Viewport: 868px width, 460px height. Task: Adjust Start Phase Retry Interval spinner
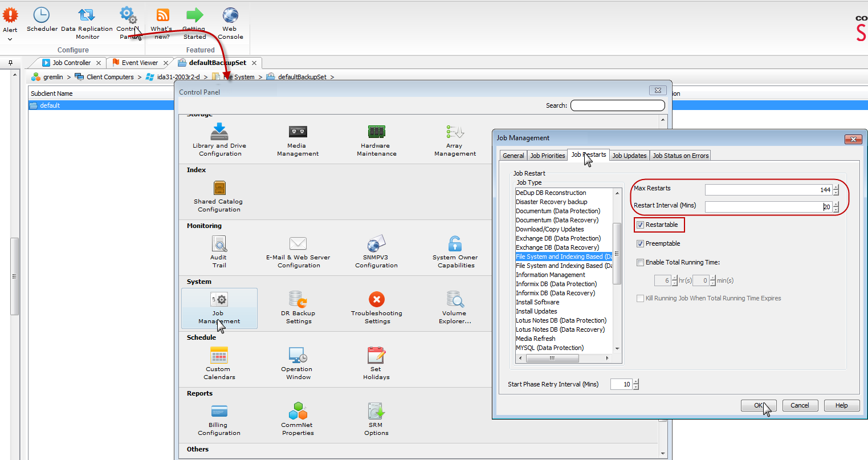636,382
